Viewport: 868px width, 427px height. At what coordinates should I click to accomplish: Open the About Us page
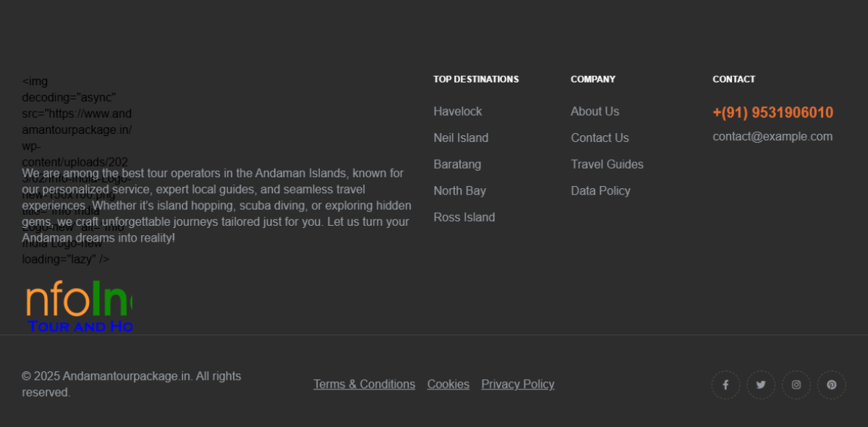(595, 111)
